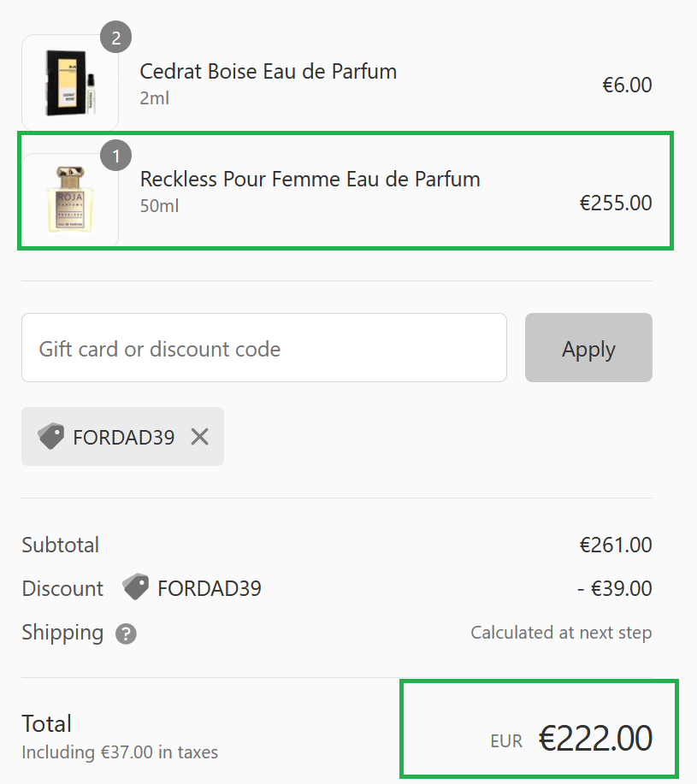Click the - €39.00 discount amount
Image resolution: width=697 pixels, height=784 pixels.
(613, 588)
